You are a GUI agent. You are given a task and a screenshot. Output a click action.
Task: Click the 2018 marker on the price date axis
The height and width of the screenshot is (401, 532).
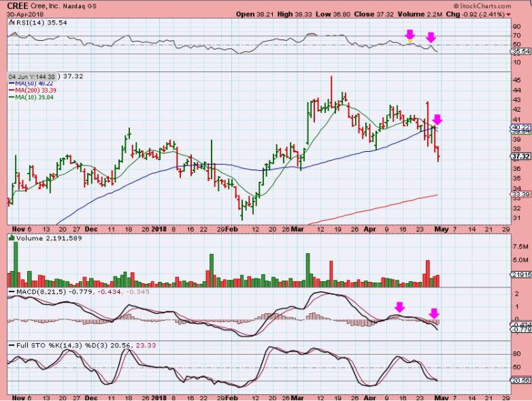click(x=159, y=229)
